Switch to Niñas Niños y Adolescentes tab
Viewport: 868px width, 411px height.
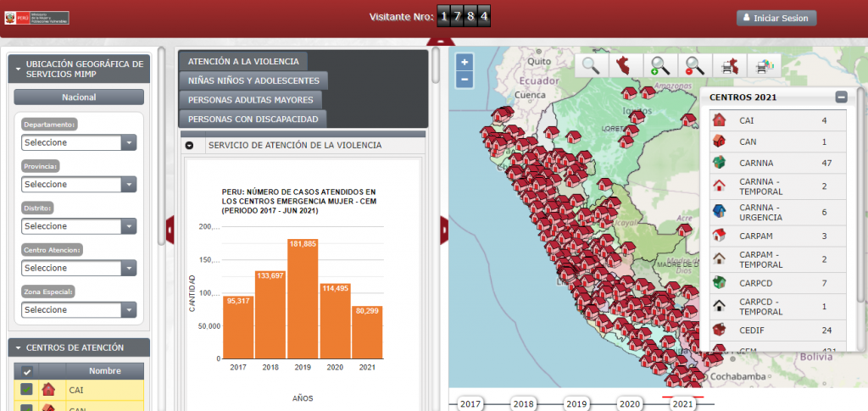[253, 81]
